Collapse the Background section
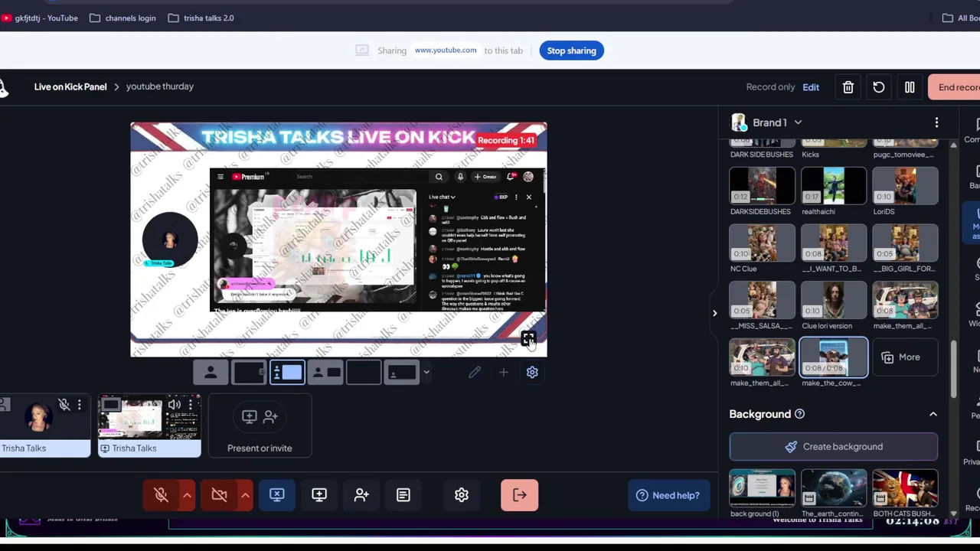Screen dimensions: 980x551 (933, 414)
